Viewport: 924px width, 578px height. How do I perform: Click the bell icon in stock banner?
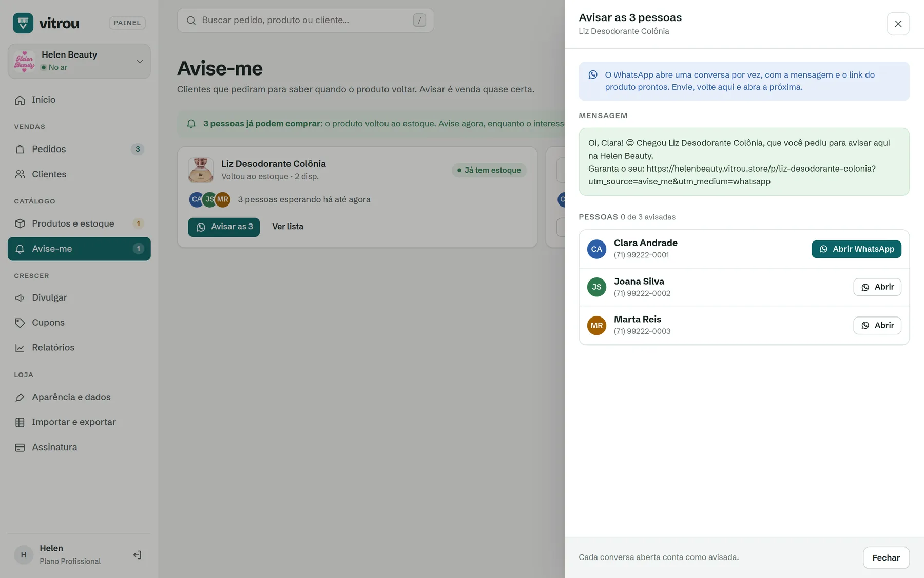(x=191, y=124)
